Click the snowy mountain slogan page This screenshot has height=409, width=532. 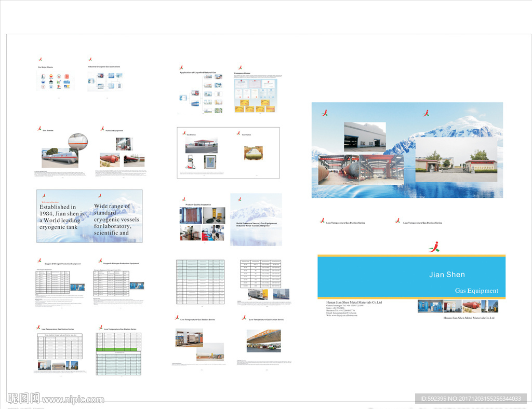coord(256,219)
